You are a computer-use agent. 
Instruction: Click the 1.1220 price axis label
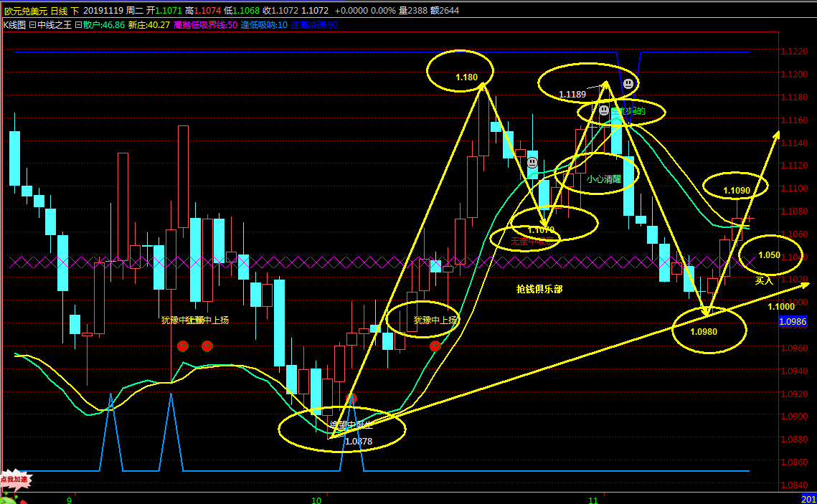point(794,52)
